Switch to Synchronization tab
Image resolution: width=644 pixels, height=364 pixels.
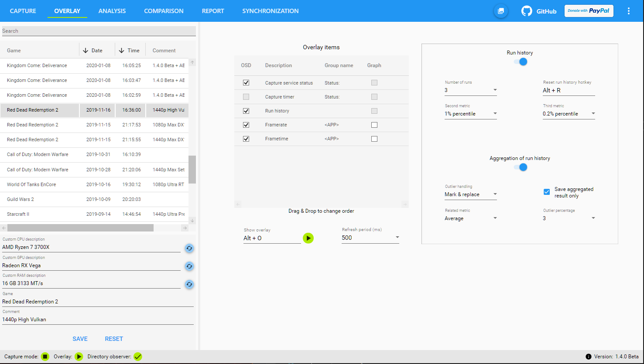(x=271, y=11)
